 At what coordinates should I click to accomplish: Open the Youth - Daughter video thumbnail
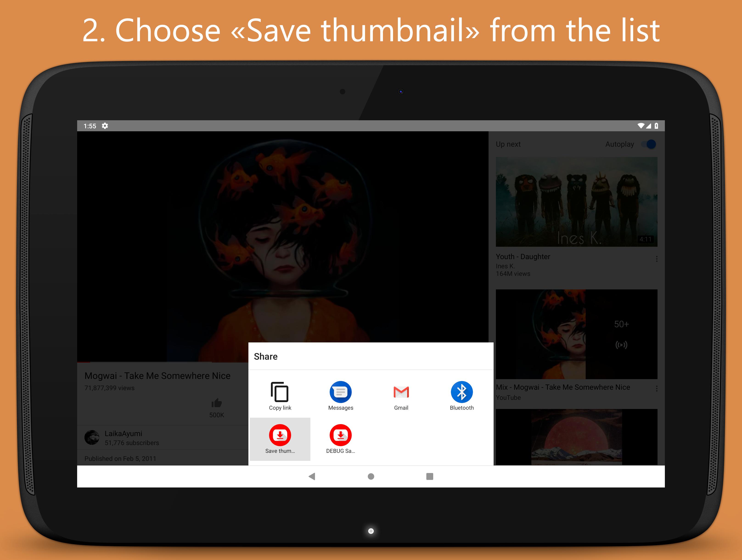577,202
